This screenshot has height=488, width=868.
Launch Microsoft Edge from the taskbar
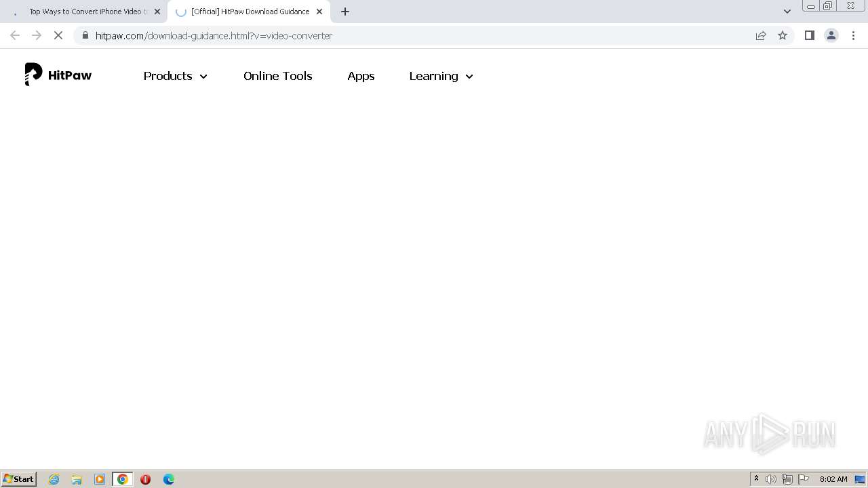coord(169,479)
